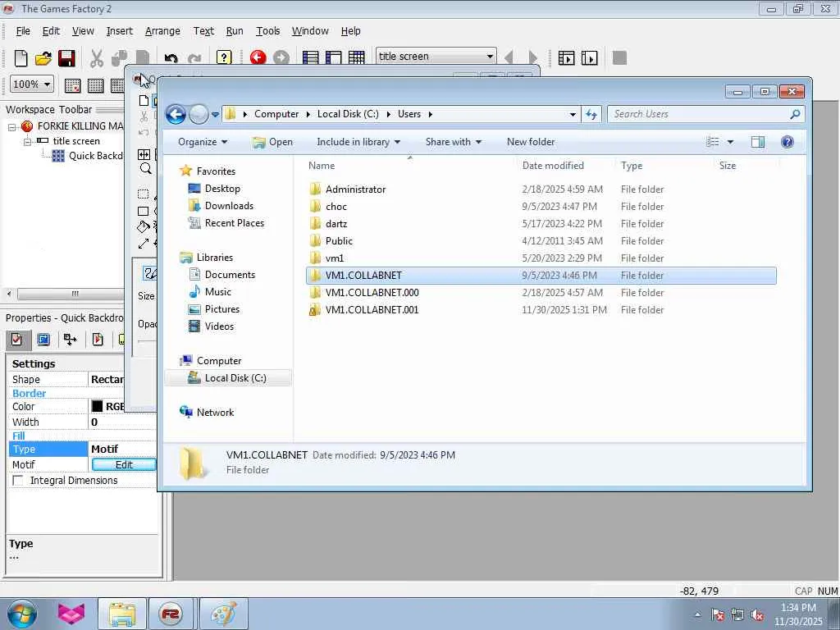The height and width of the screenshot is (630, 840).
Task: Select the Movement tab icon in Properties
Action: coord(71,340)
